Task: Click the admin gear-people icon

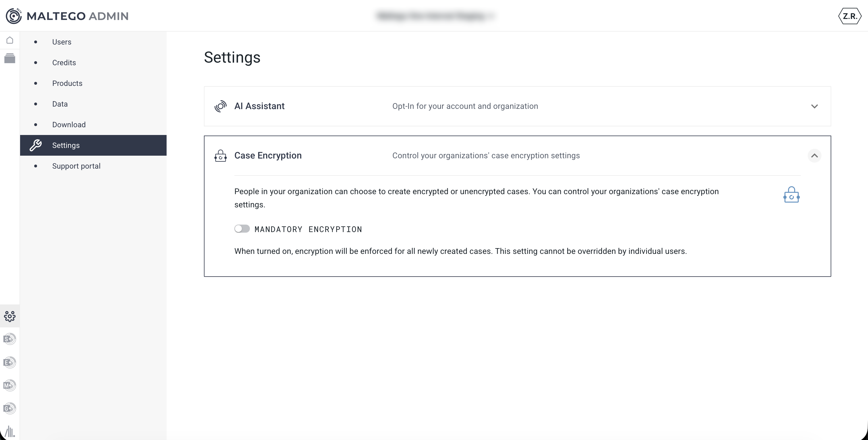Action: coord(10,316)
